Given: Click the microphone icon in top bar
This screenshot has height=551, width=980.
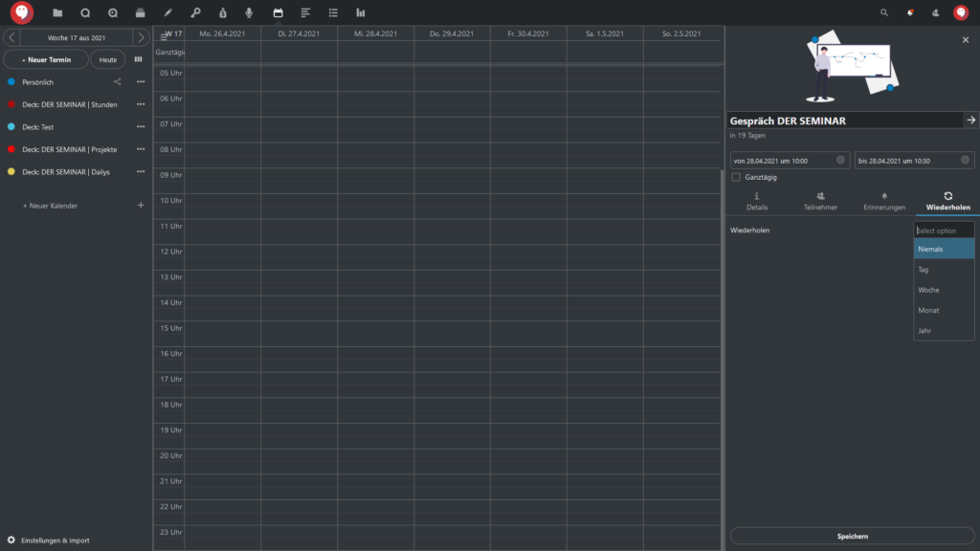Looking at the screenshot, I should [250, 12].
